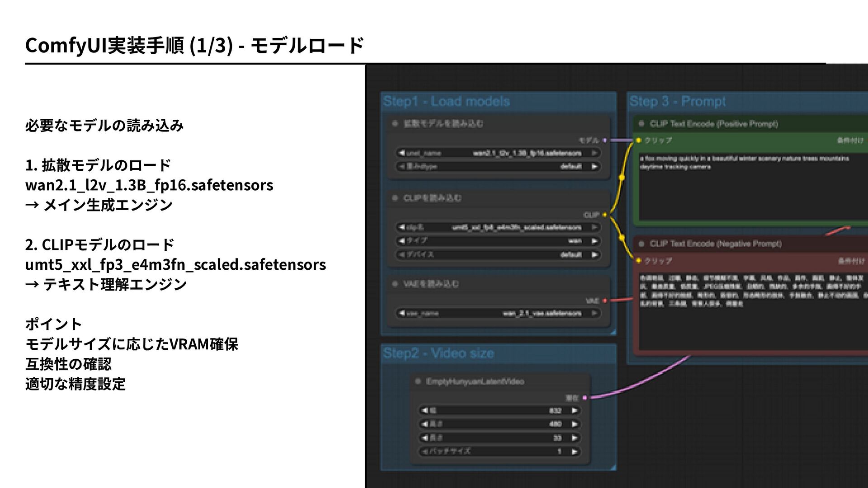
Task: Open unet_name dropdown showing wan2.1 safetensors
Action: (x=498, y=153)
